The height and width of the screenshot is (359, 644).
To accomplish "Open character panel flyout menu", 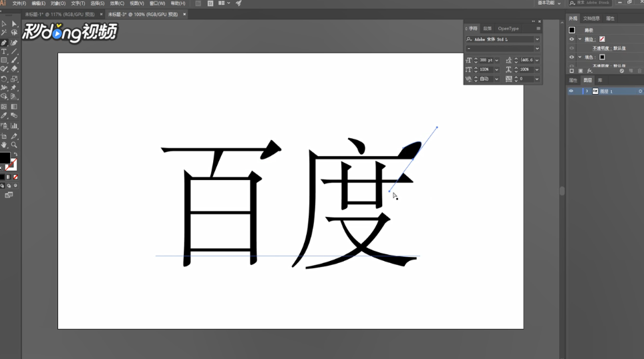I will click(538, 28).
